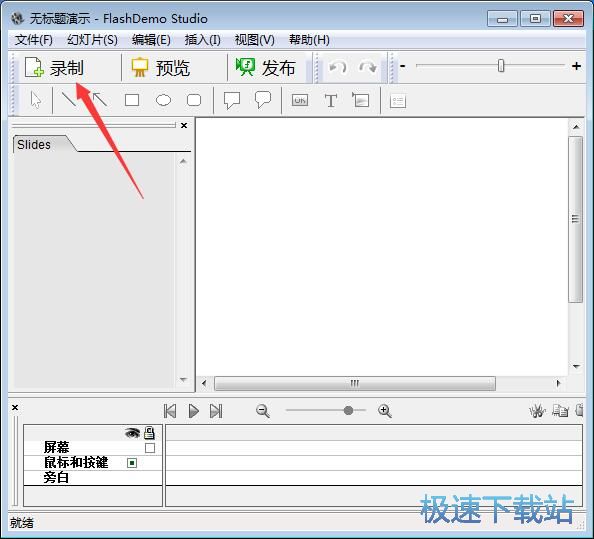Open the 帮助(H) menu

(x=309, y=39)
